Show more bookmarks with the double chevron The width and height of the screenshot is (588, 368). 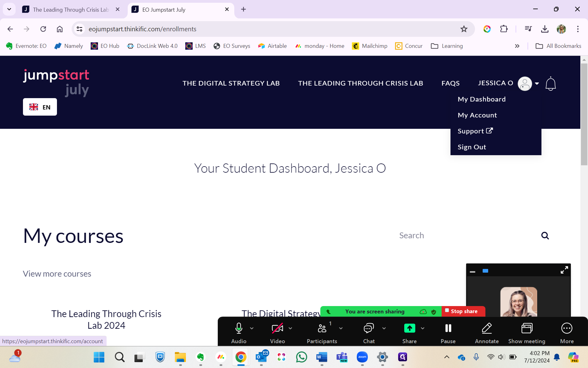click(517, 46)
